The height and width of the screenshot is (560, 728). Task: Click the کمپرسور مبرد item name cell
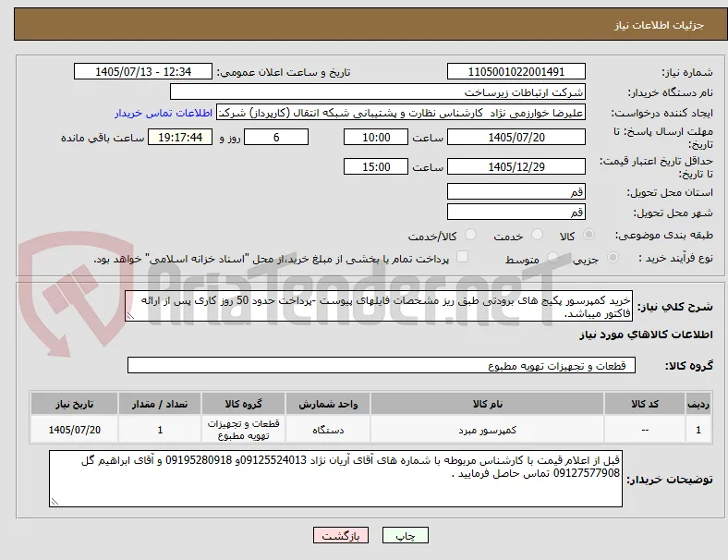click(x=487, y=430)
